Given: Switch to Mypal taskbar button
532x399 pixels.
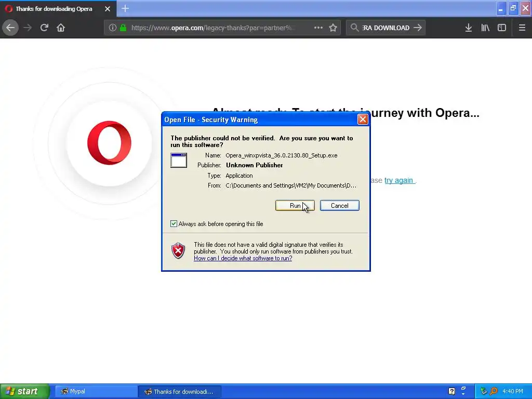Looking at the screenshot, I should pos(96,392).
